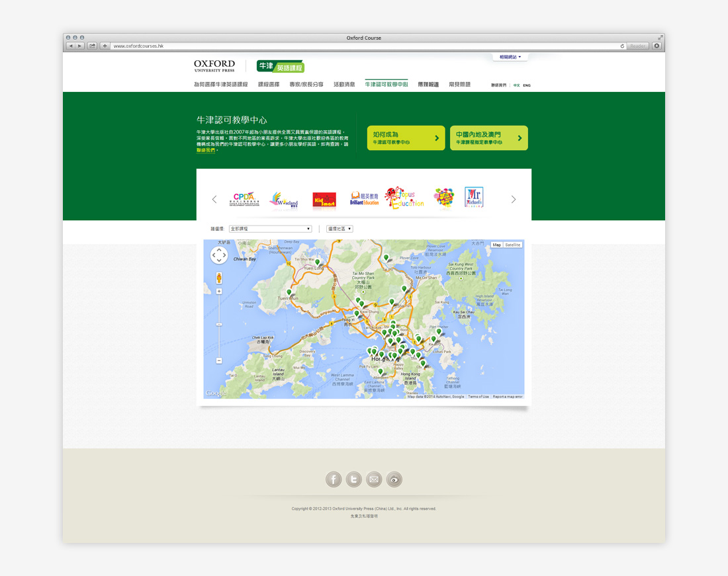Screen dimensions: 728x576
Task: Zoom in with the map plus button
Action: [x=219, y=291]
